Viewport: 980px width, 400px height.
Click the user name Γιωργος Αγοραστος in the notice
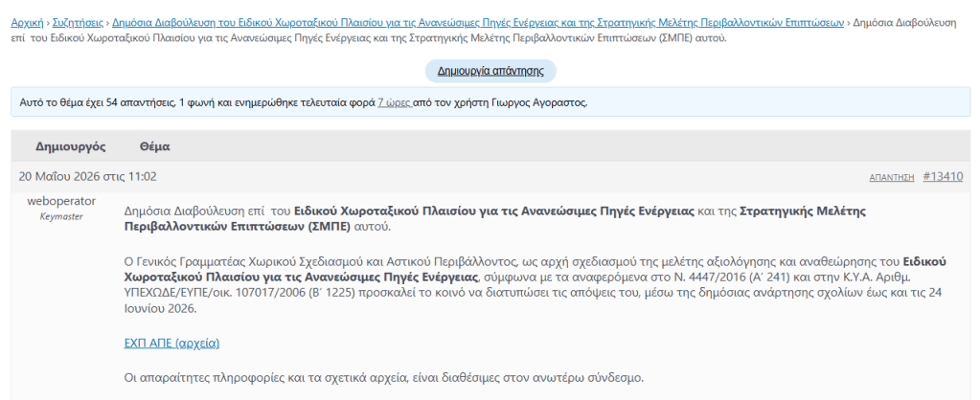[x=534, y=102]
